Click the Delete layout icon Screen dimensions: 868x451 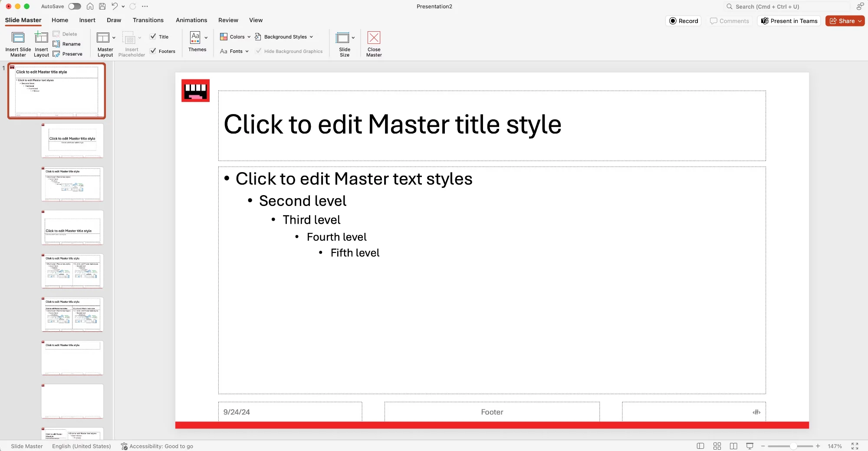56,34
